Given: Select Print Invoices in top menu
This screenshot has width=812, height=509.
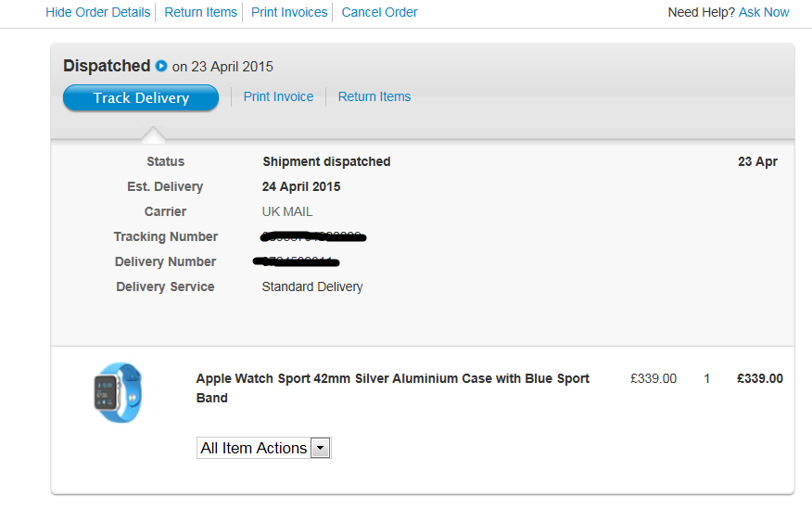Looking at the screenshot, I should pos(289,12).
